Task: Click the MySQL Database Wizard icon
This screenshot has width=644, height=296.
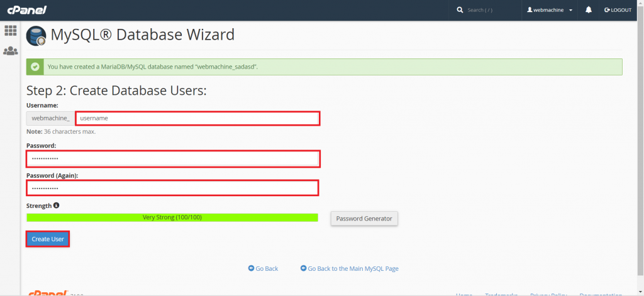Action: pos(36,36)
